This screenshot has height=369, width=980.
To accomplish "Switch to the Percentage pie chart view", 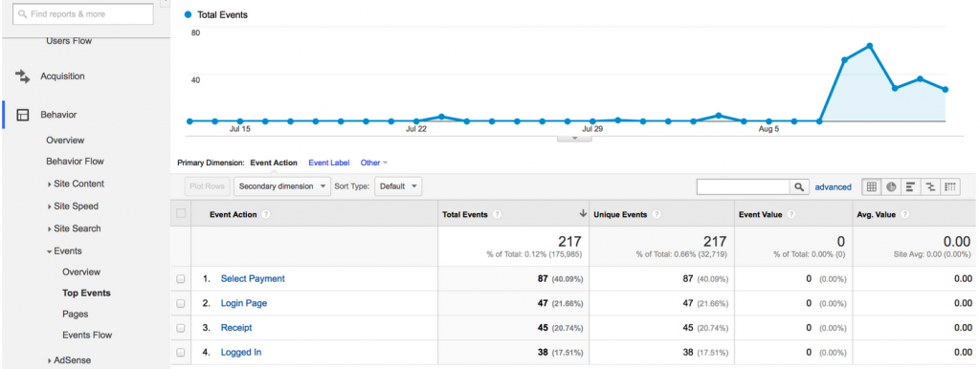I will pyautogui.click(x=891, y=186).
